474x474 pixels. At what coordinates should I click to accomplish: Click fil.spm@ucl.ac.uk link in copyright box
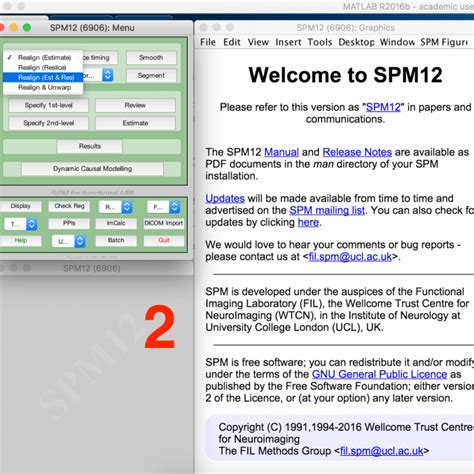pos(381,451)
